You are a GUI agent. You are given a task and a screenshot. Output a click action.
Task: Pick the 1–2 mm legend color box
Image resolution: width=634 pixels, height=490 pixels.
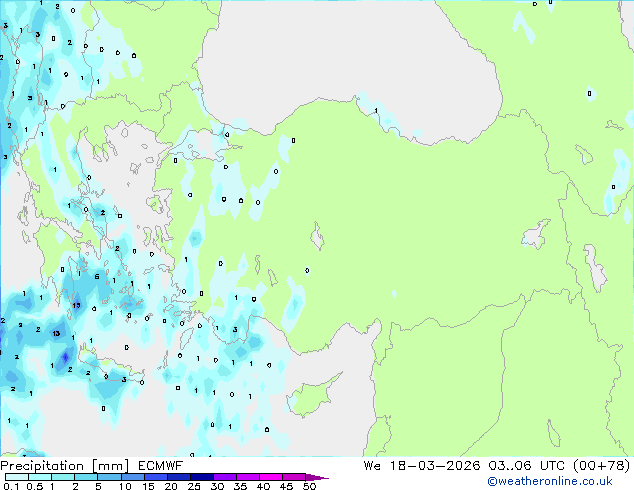click(x=63, y=477)
